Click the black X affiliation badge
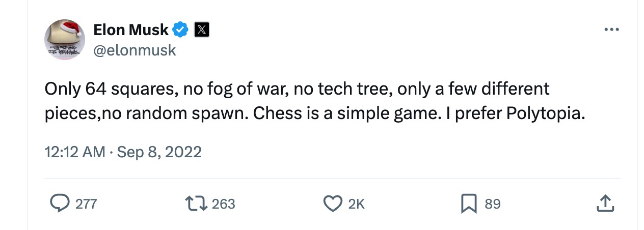644x230 pixels. tap(201, 30)
